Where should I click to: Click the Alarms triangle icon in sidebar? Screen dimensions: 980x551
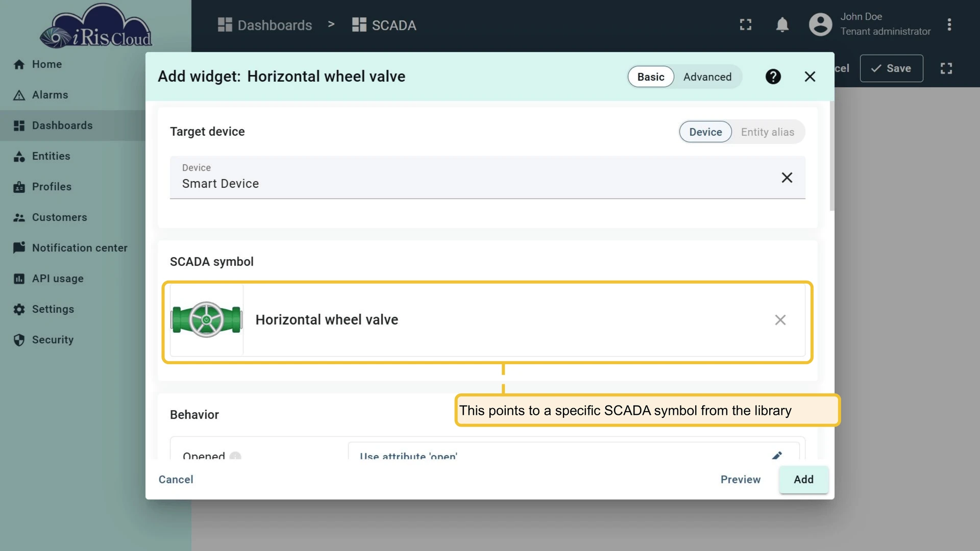(x=19, y=95)
